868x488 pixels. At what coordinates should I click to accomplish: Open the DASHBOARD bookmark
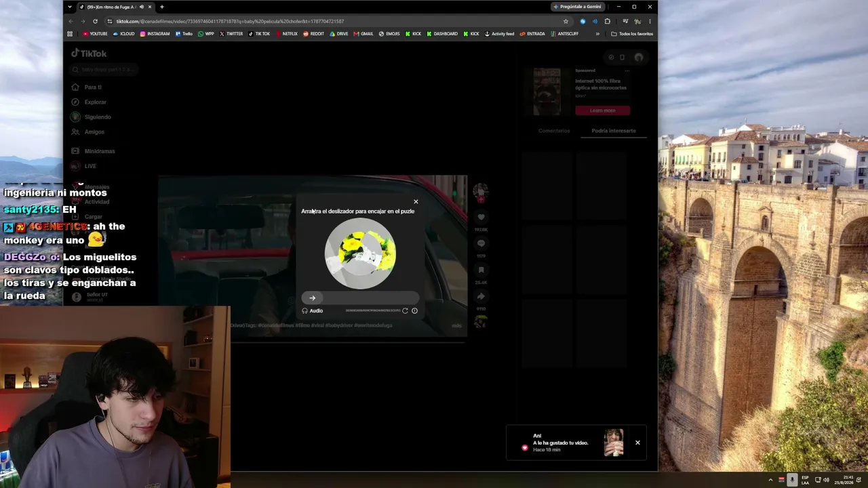click(441, 33)
